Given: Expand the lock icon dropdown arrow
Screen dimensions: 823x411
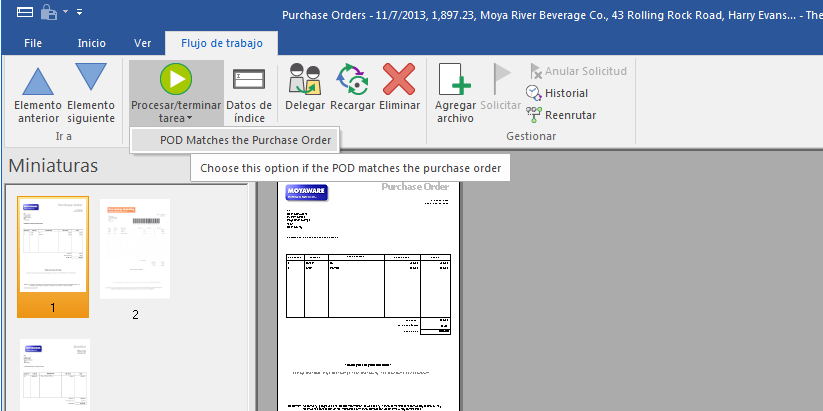Looking at the screenshot, I should click(x=66, y=11).
